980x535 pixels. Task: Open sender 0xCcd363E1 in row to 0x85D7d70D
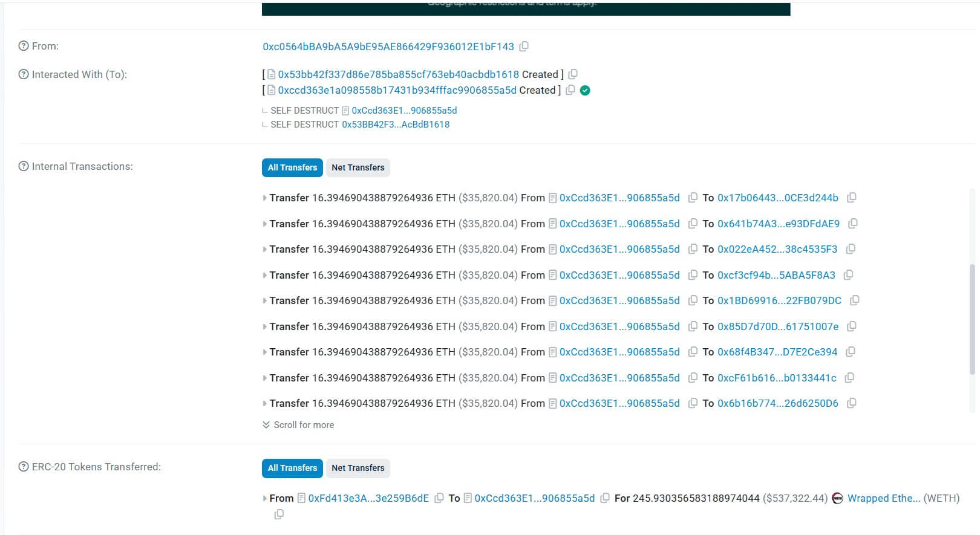[619, 326]
